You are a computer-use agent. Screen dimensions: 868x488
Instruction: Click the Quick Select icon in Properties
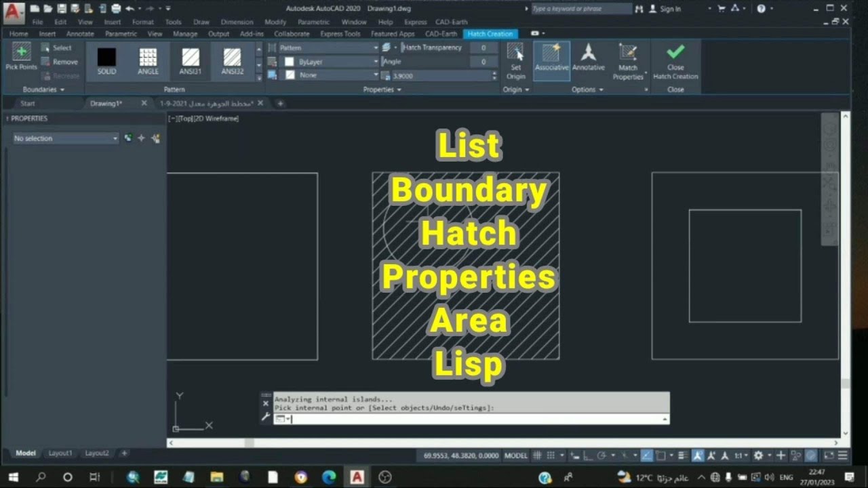[x=155, y=138]
